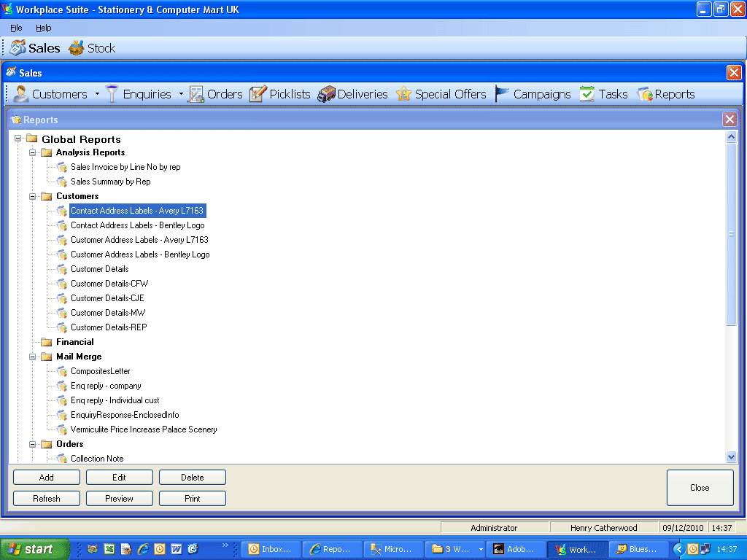Click the Global Reports folder icon
747x560 pixels.
click(32, 139)
